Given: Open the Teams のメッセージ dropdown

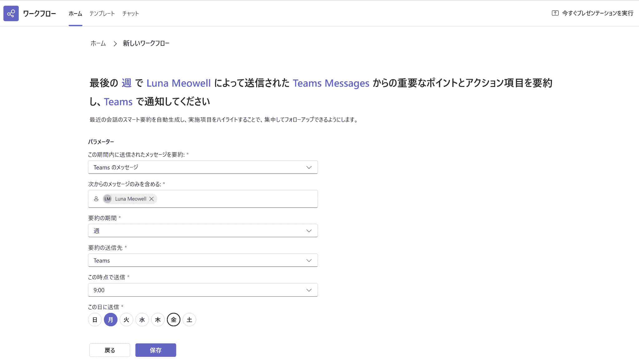Looking at the screenshot, I should (203, 167).
